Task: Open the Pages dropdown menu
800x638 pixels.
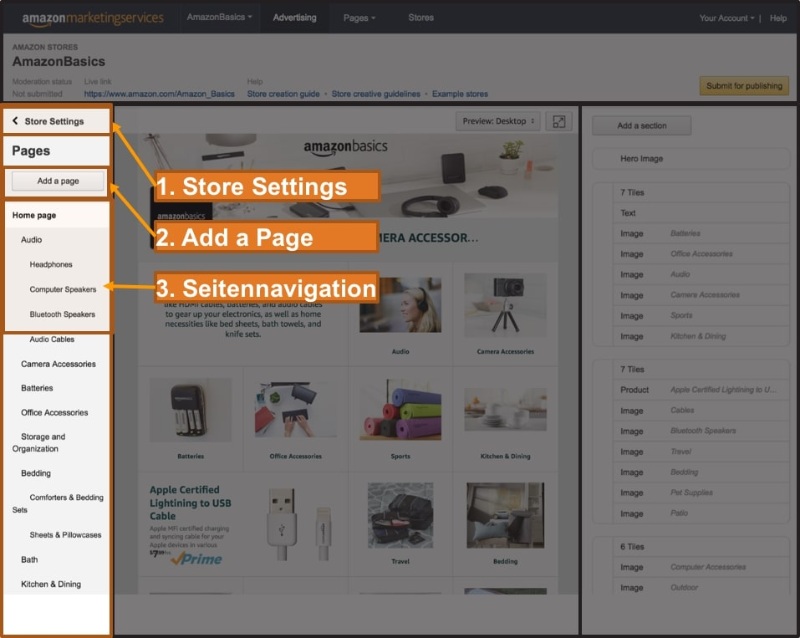Action: 360,18
